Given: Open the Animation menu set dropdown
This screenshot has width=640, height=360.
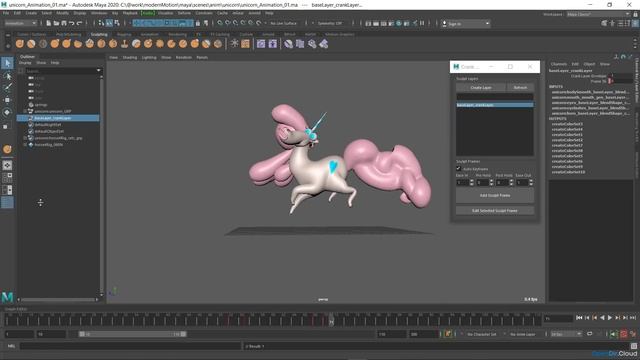Looking at the screenshot, I should tap(20, 23).
